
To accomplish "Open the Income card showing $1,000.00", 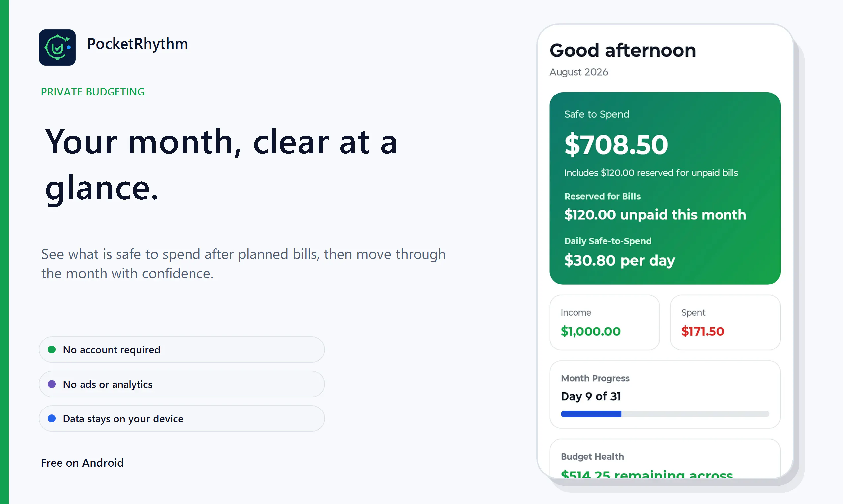I will (x=605, y=323).
